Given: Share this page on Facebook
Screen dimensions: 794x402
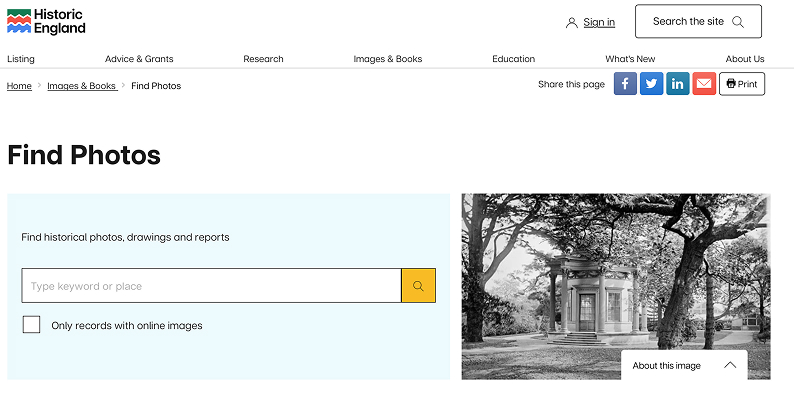Looking at the screenshot, I should 625,84.
